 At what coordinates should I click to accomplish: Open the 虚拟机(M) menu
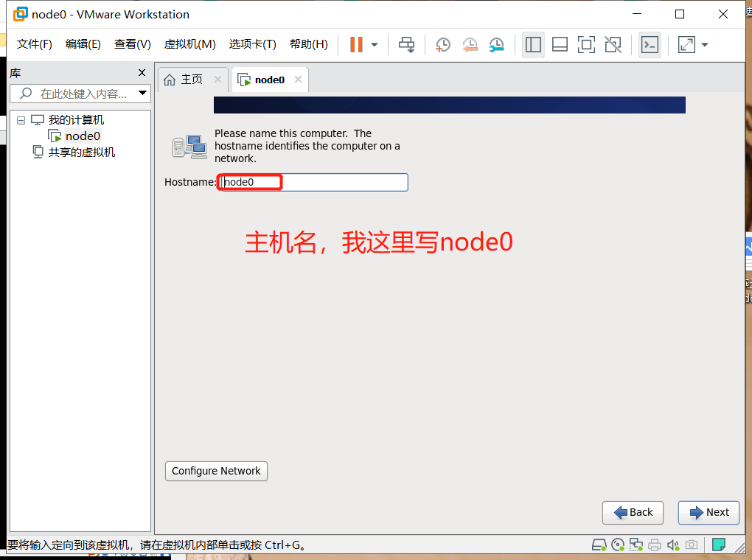click(x=190, y=45)
